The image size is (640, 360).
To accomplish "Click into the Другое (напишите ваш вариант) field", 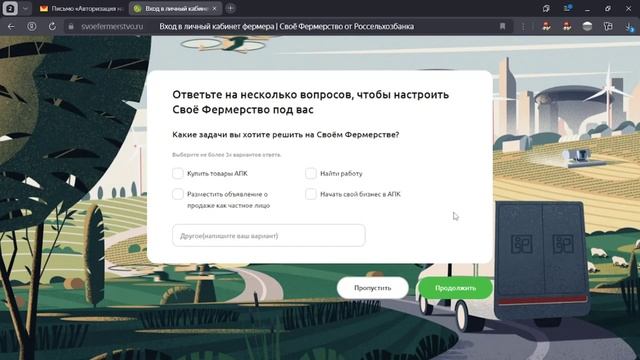I will (269, 236).
